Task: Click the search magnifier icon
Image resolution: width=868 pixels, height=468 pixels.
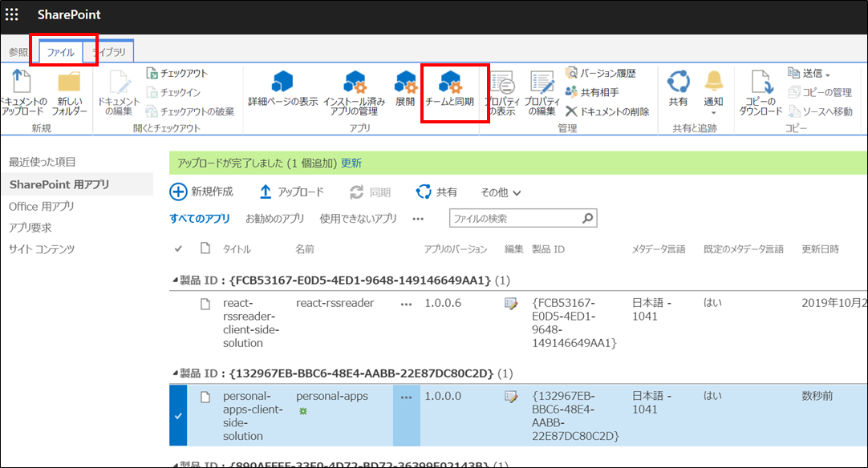Action: (588, 219)
